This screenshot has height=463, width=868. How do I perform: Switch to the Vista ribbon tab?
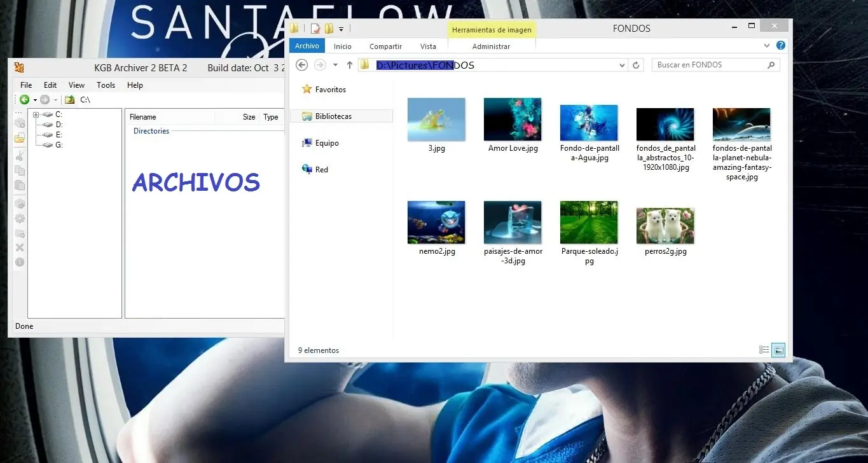point(429,46)
